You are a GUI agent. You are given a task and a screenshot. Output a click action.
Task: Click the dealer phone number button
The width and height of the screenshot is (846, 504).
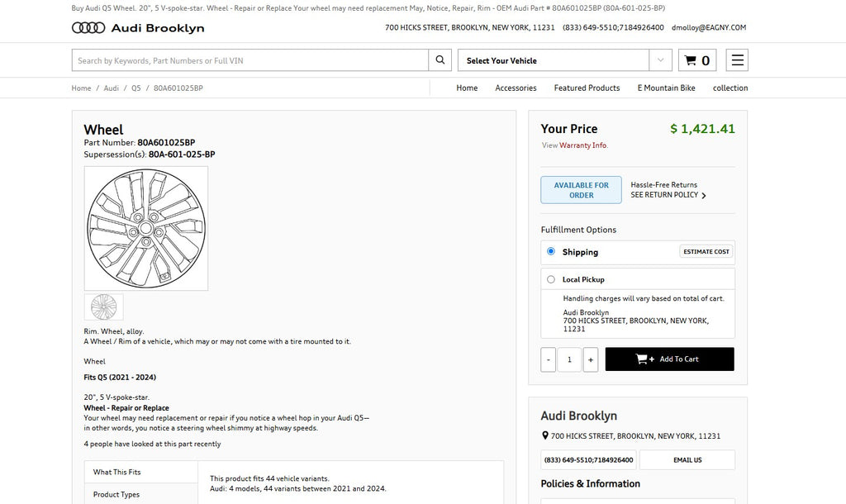[588, 459]
